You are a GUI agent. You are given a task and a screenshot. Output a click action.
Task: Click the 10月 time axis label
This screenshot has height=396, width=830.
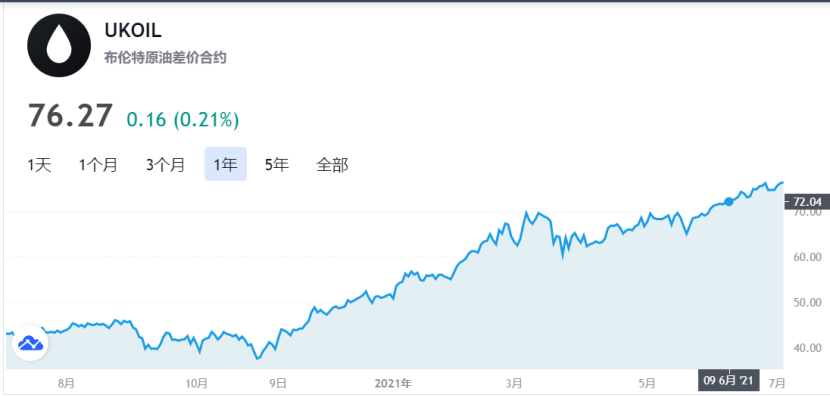(x=197, y=382)
